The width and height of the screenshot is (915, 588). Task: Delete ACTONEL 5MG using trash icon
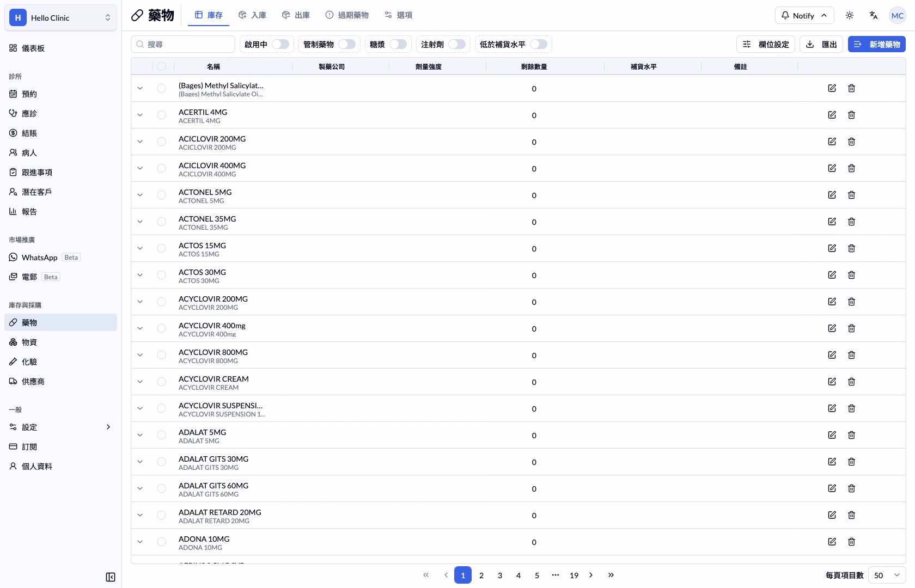point(851,195)
